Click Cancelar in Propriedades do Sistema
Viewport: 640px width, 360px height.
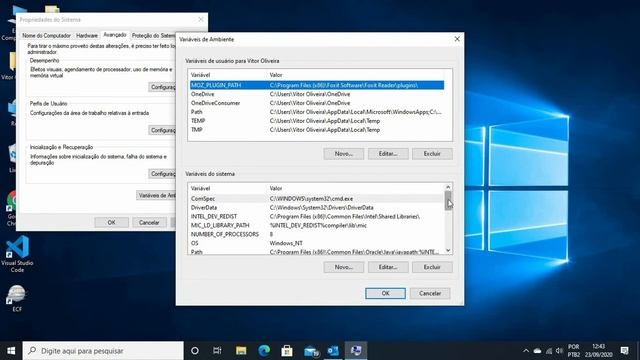pos(149,222)
